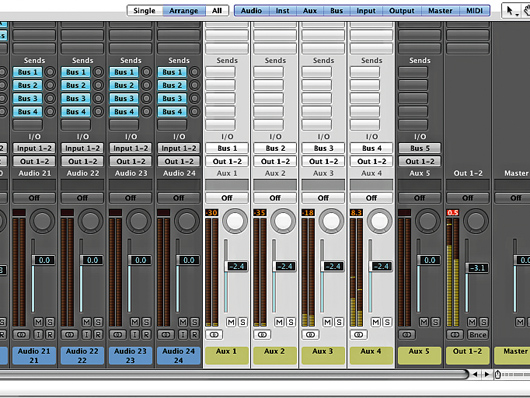This screenshot has width=530, height=398.
Task: Click the Aux 4 volume fader showing -2.4
Action: click(x=380, y=266)
